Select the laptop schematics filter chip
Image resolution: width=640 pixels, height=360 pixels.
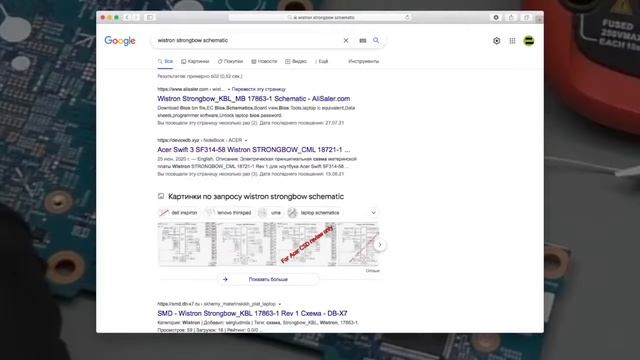314,213
